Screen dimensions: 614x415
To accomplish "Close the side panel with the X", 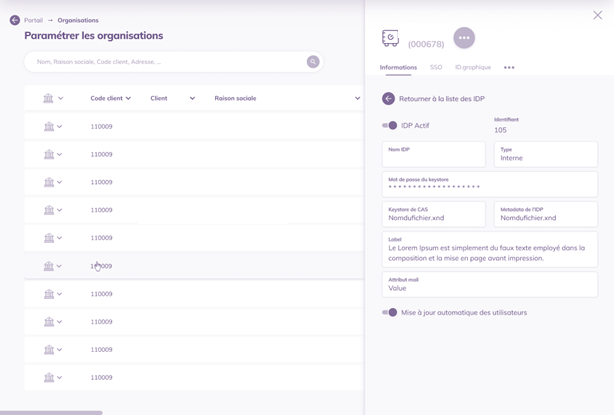I will click(x=597, y=15).
